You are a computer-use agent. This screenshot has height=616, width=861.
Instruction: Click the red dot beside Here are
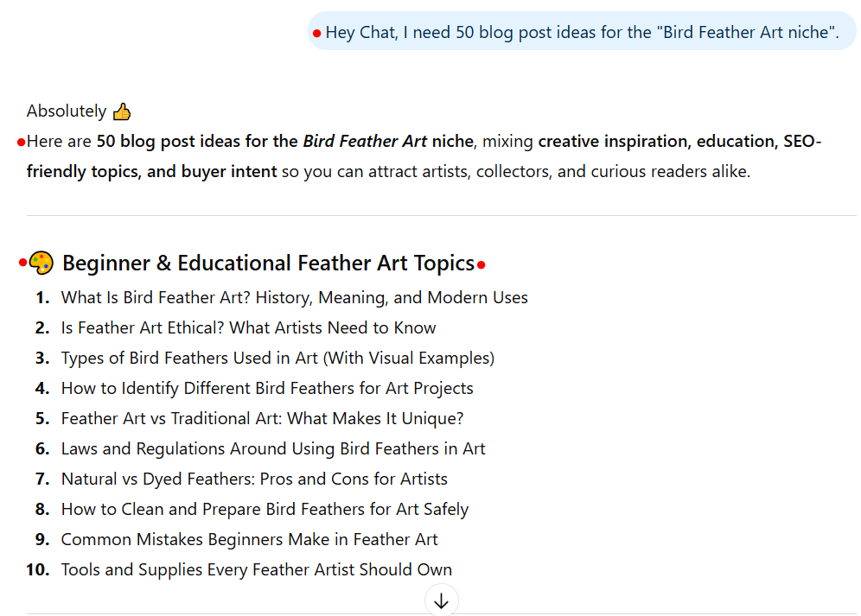tap(22, 141)
